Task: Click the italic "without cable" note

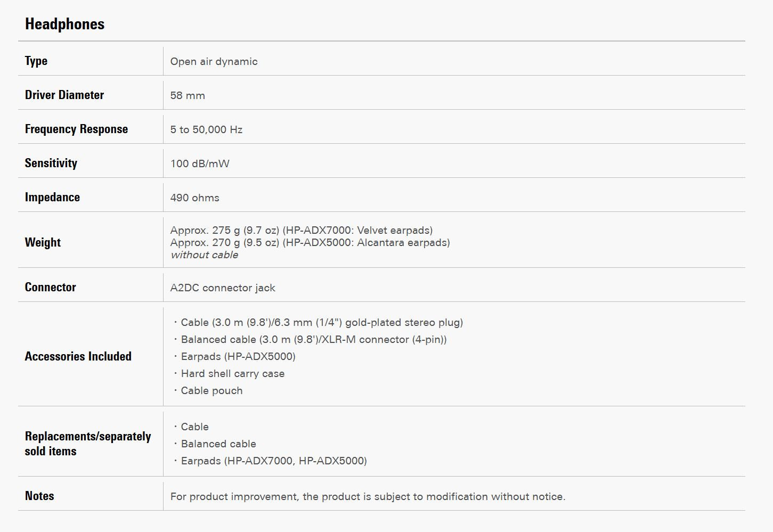Action: 204,255
